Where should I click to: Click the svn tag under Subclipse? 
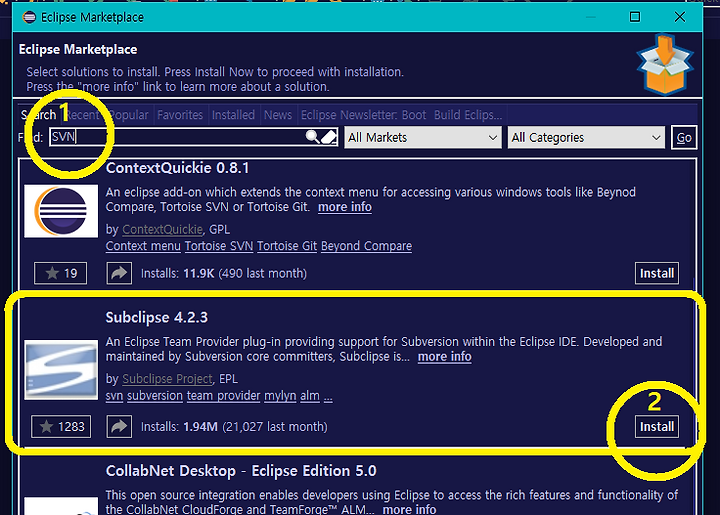point(114,396)
